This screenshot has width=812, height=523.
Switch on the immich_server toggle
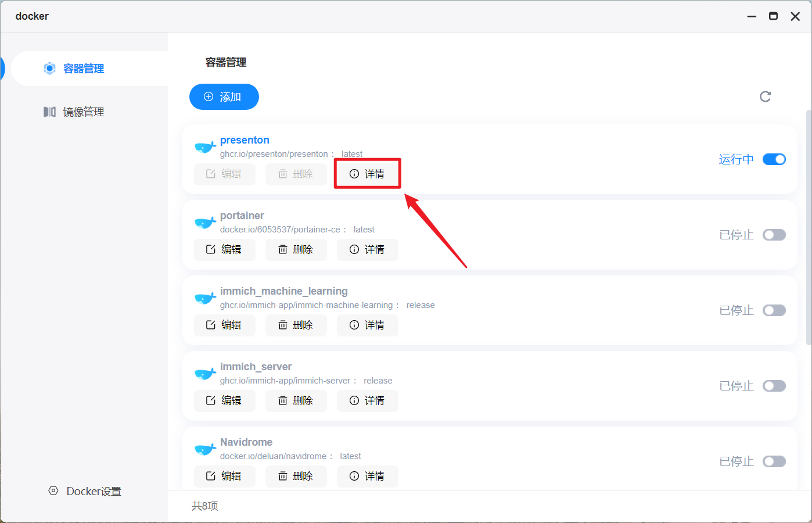click(774, 386)
